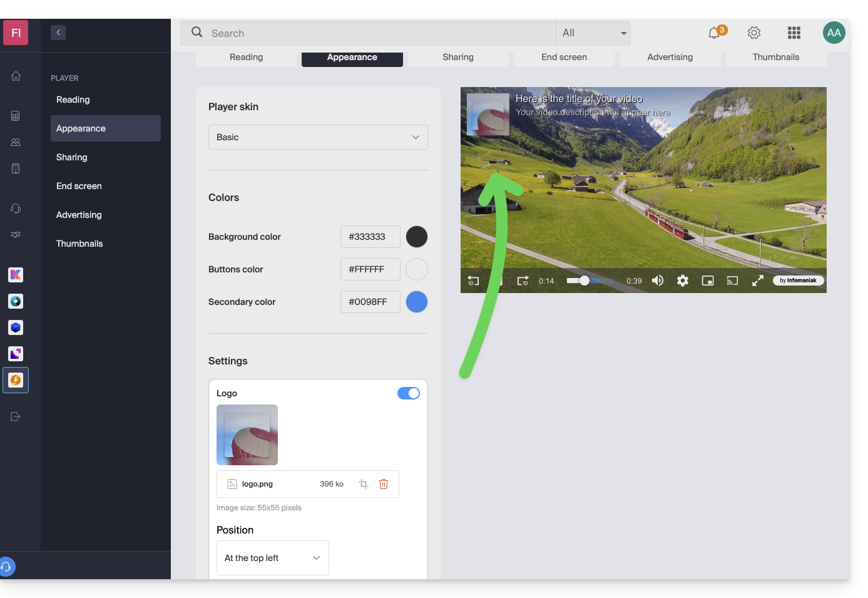Open Advertising in the sidebar
Screen dimensions: 868x598
[79, 215]
